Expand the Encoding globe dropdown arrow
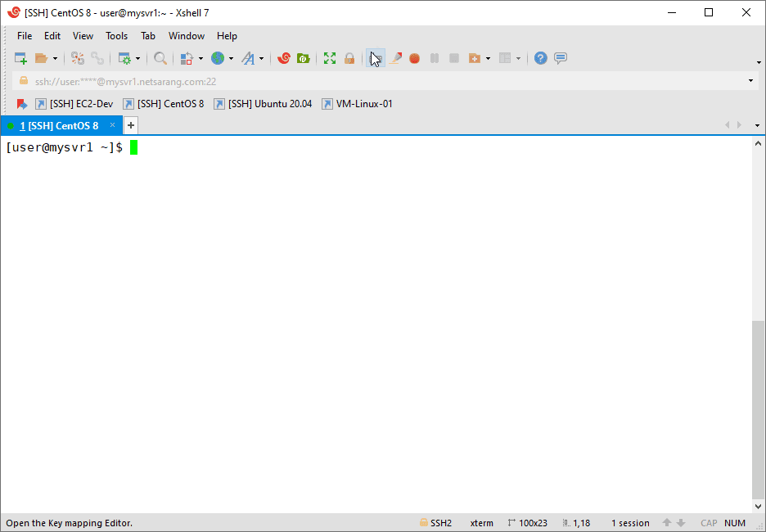The height and width of the screenshot is (532, 766). tap(231, 59)
